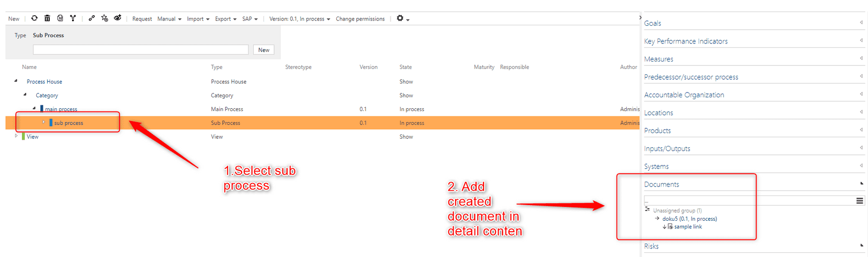Collapse the Category tree node

[x=25, y=94]
